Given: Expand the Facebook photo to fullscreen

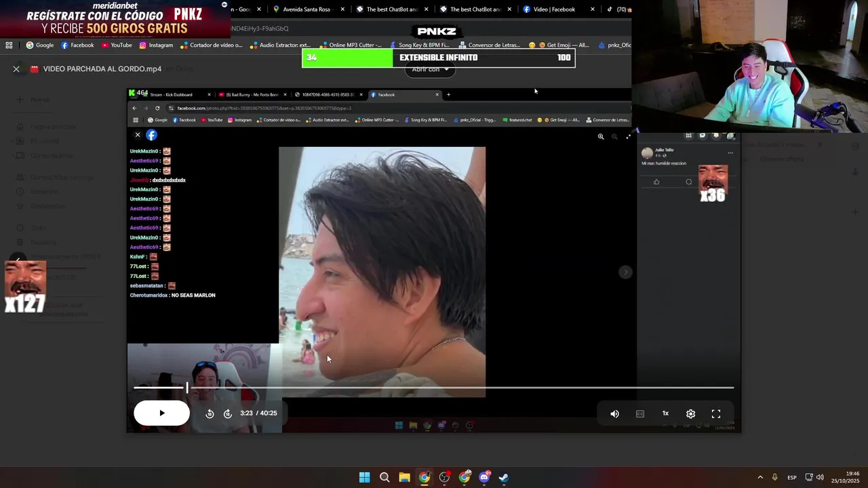Looking at the screenshot, I should coord(628,137).
